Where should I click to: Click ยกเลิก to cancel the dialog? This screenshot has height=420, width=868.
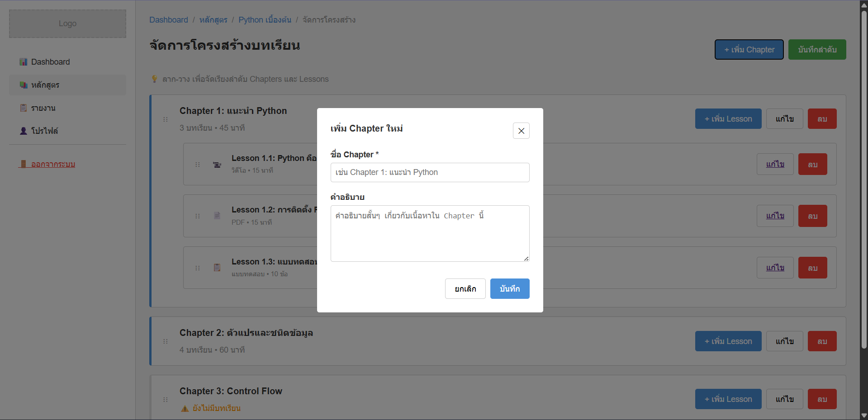click(x=465, y=288)
